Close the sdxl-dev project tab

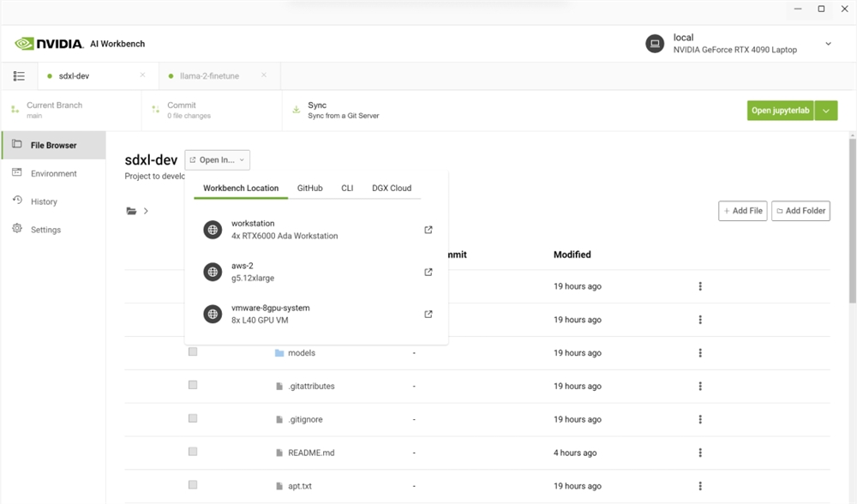pyautogui.click(x=142, y=75)
